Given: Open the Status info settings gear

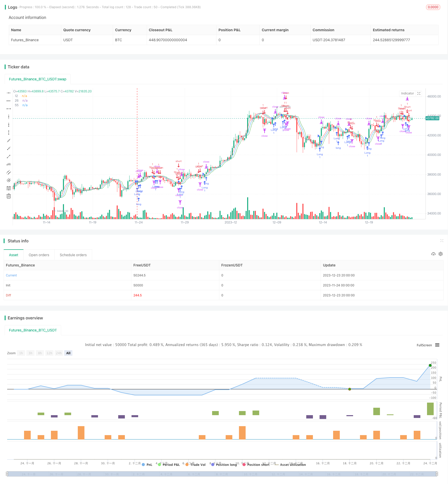Looking at the screenshot, I should click(x=441, y=254).
